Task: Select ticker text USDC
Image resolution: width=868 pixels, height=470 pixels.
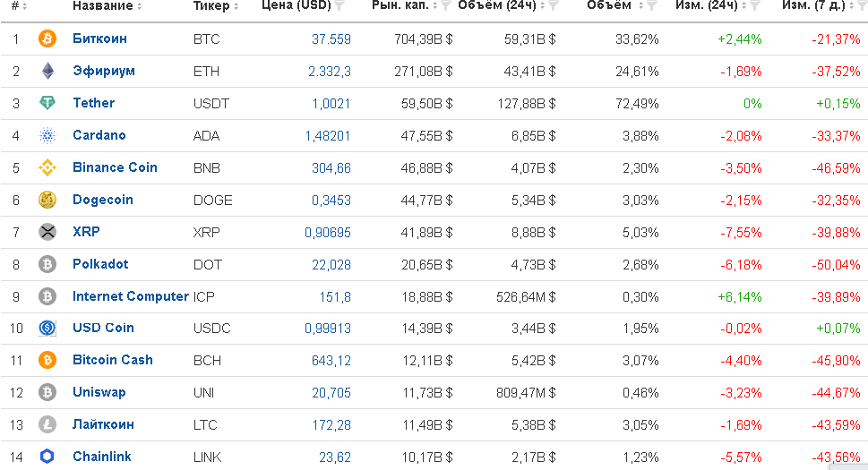Action: (x=211, y=329)
